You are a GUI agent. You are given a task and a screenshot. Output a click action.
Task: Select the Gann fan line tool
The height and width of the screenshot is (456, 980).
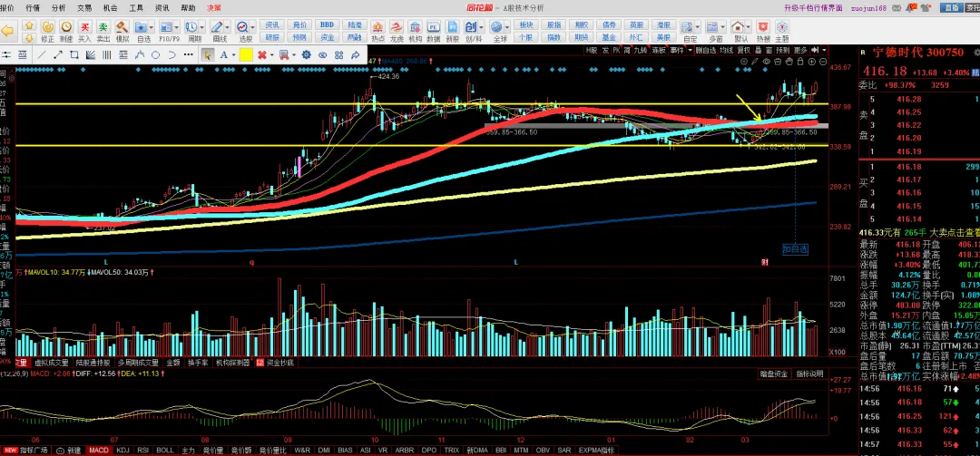coord(90,55)
